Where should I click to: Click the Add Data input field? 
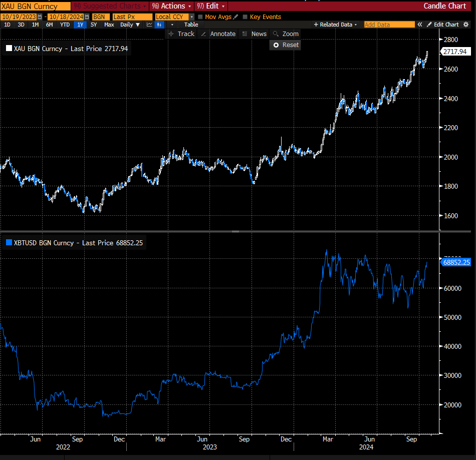click(x=389, y=24)
